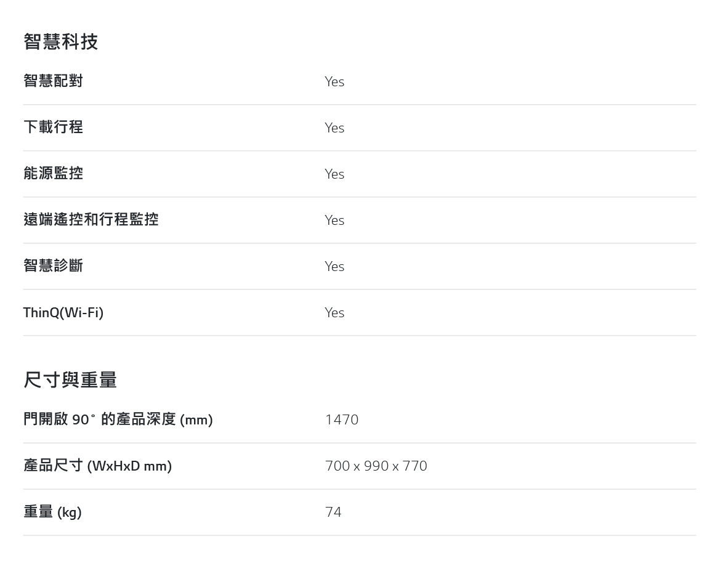Click the Yes value for 下載行程

(334, 128)
